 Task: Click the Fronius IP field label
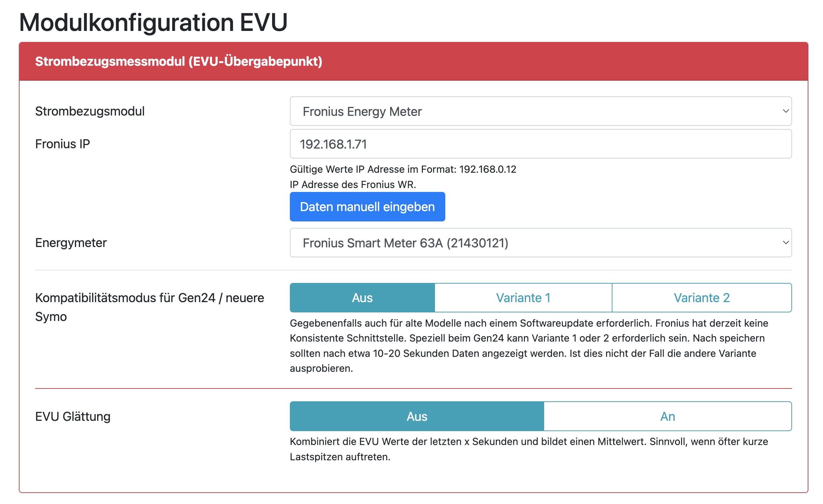click(x=62, y=144)
